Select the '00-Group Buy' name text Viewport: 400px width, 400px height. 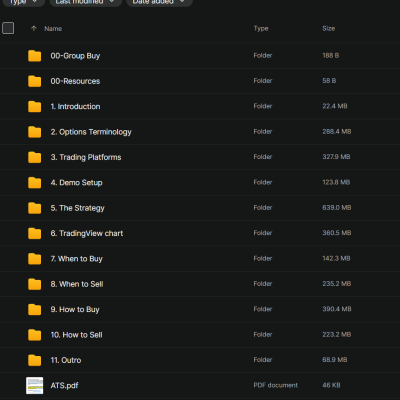[x=75, y=56]
